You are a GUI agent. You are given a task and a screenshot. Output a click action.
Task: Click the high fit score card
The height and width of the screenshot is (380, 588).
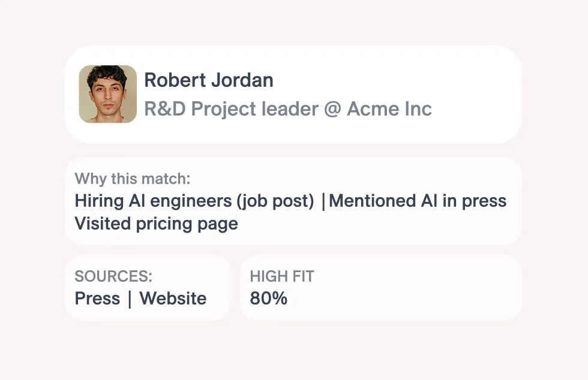[x=381, y=288]
